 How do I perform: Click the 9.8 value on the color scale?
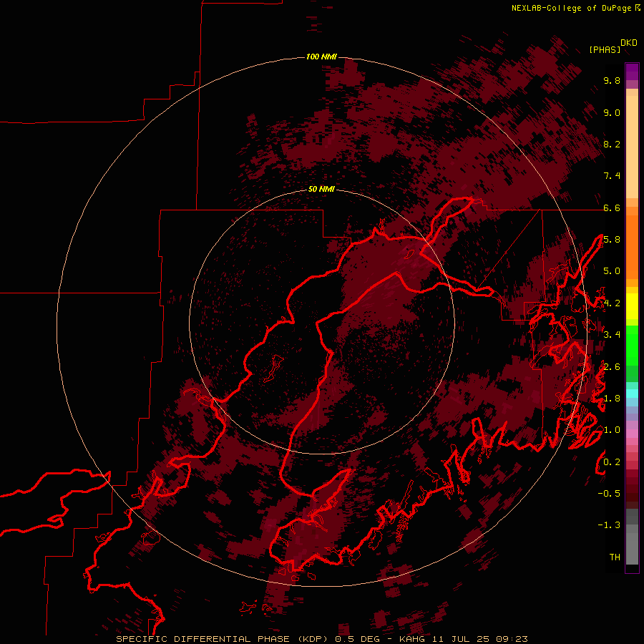[x=612, y=80]
